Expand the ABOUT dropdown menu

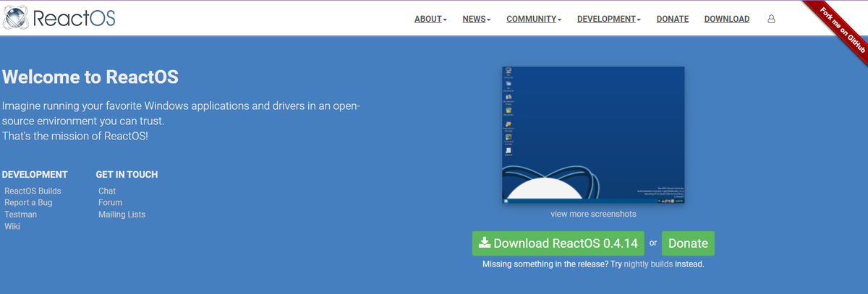[x=430, y=19]
